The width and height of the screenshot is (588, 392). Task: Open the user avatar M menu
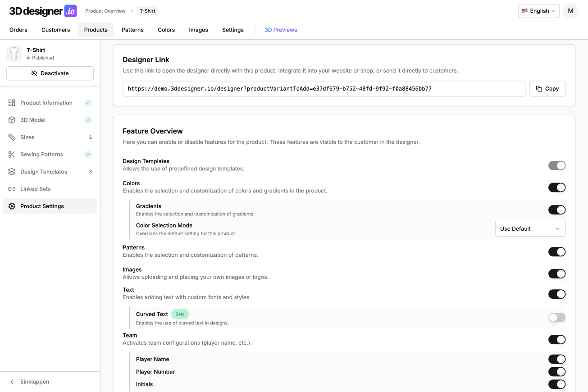(570, 11)
